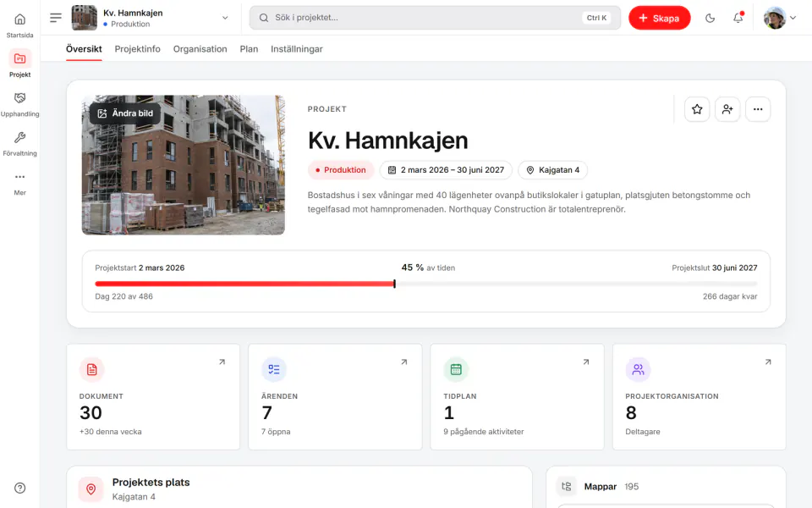Mark project as favorite with star icon
This screenshot has height=508, width=812.
pyautogui.click(x=697, y=109)
